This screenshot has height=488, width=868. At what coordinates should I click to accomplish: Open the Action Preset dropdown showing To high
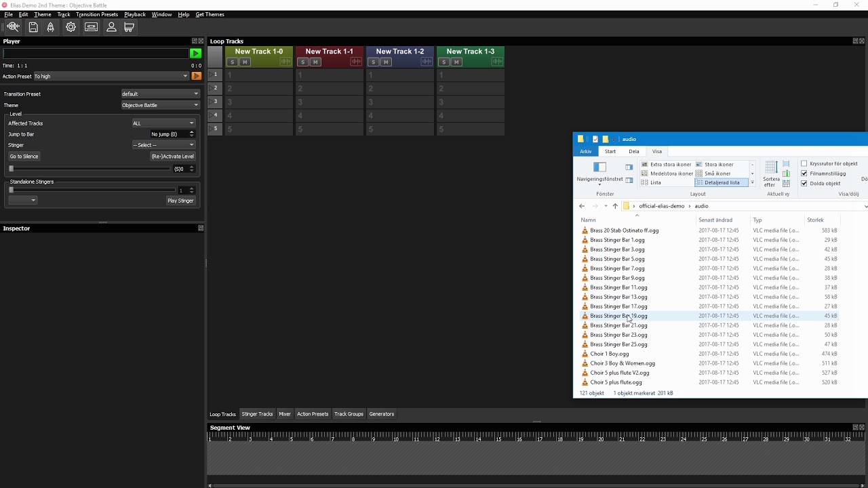[111, 77]
